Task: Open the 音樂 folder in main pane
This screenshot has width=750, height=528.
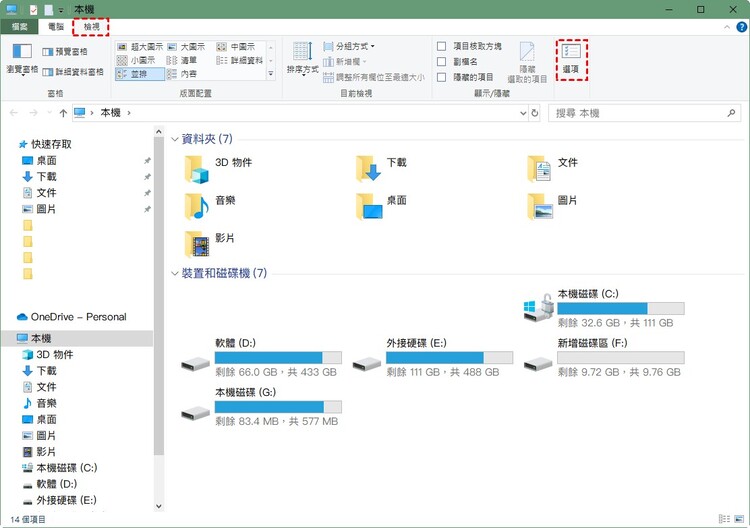Action: click(x=197, y=207)
